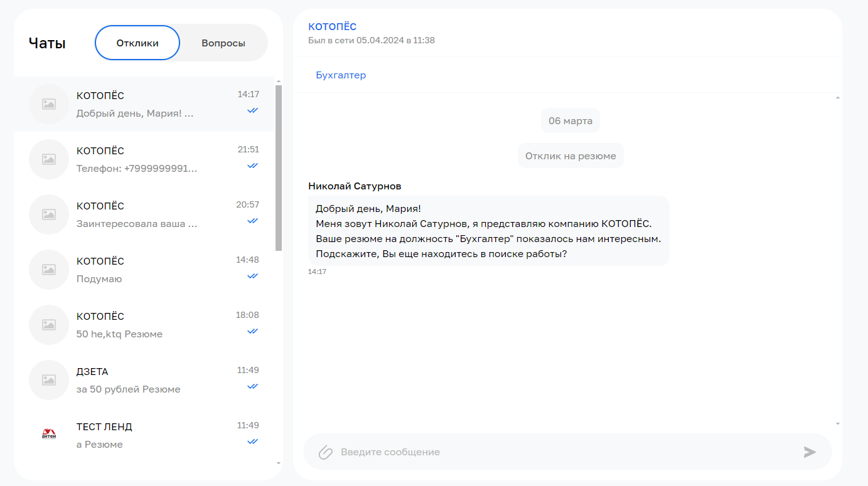868x486 pixels.
Task: Click the ТЕСТ ЛЕНД company logo avatar
Action: (49, 435)
